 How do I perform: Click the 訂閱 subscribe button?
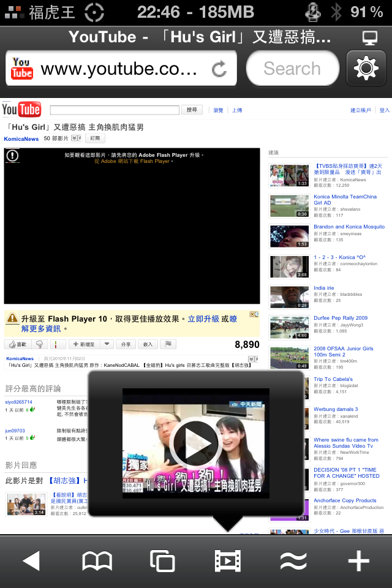[95, 138]
